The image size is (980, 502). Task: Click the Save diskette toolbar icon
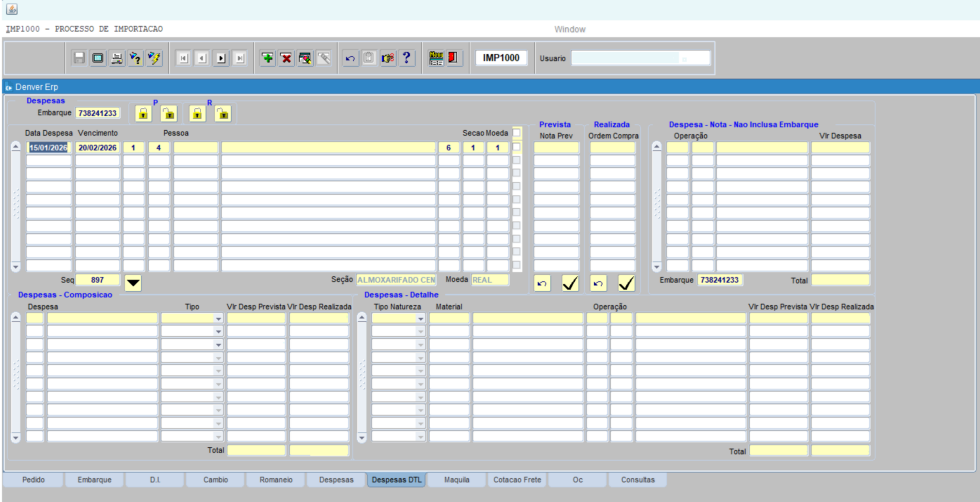(79, 58)
